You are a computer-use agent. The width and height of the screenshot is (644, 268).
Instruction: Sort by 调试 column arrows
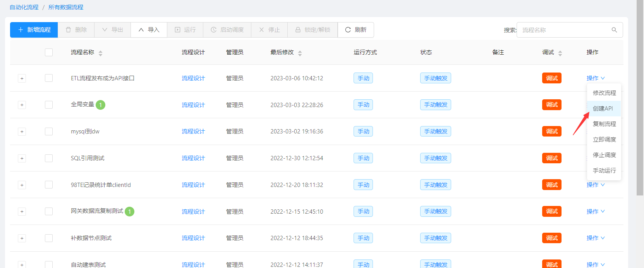[x=560, y=53]
